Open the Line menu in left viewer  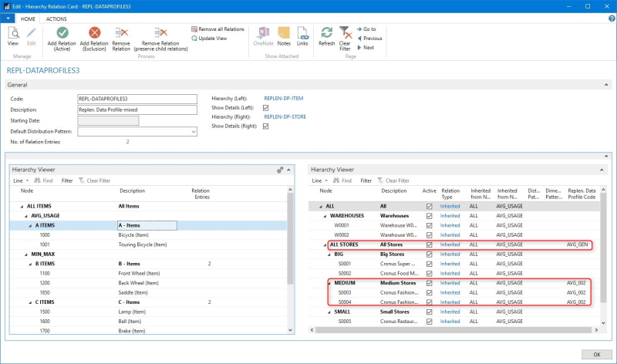pos(21,180)
